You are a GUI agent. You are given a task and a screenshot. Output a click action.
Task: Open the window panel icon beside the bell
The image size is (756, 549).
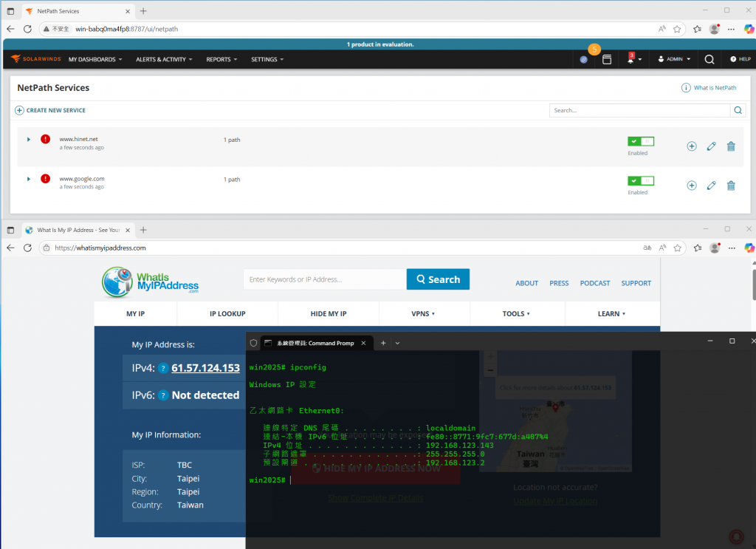click(607, 59)
